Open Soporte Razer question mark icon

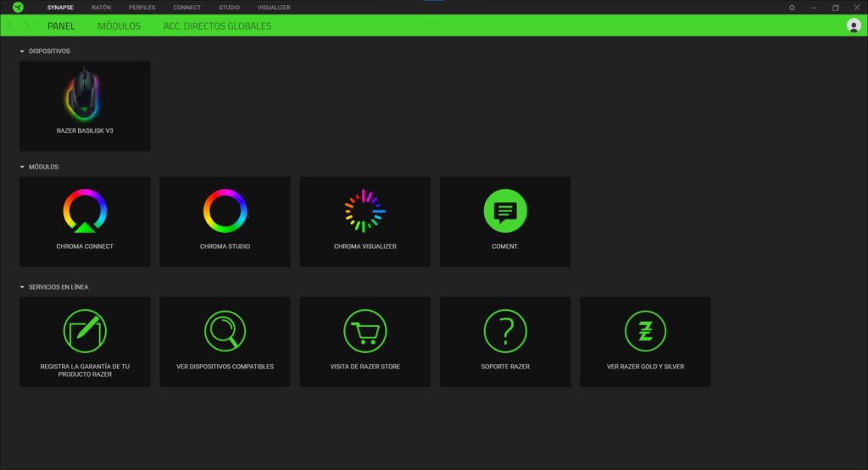[505, 331]
